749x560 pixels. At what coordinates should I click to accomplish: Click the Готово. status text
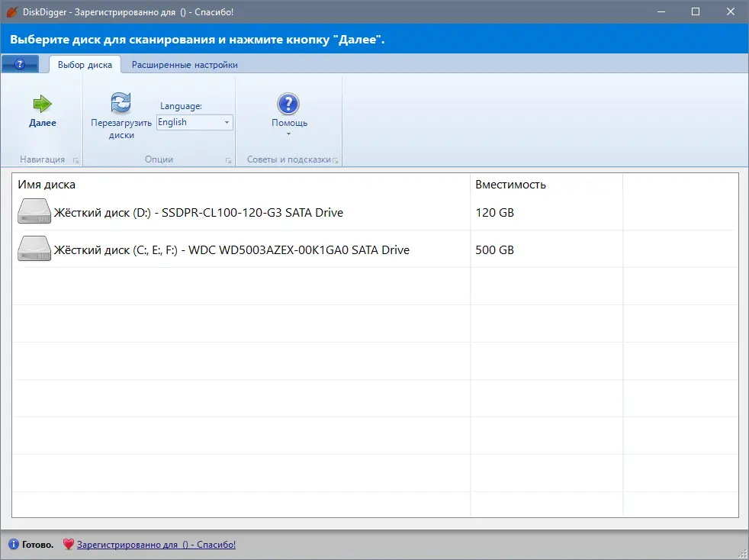tap(37, 544)
